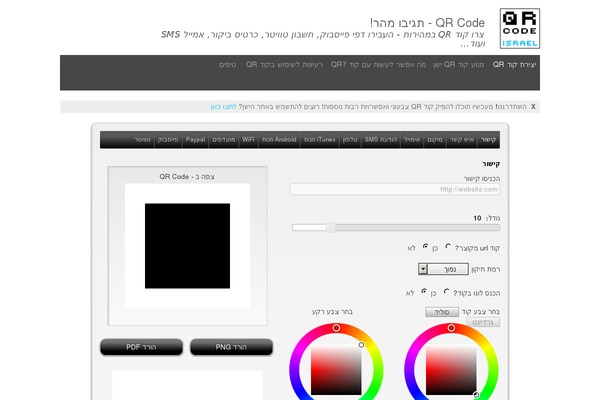Switch to the אימייל tab

point(412,140)
